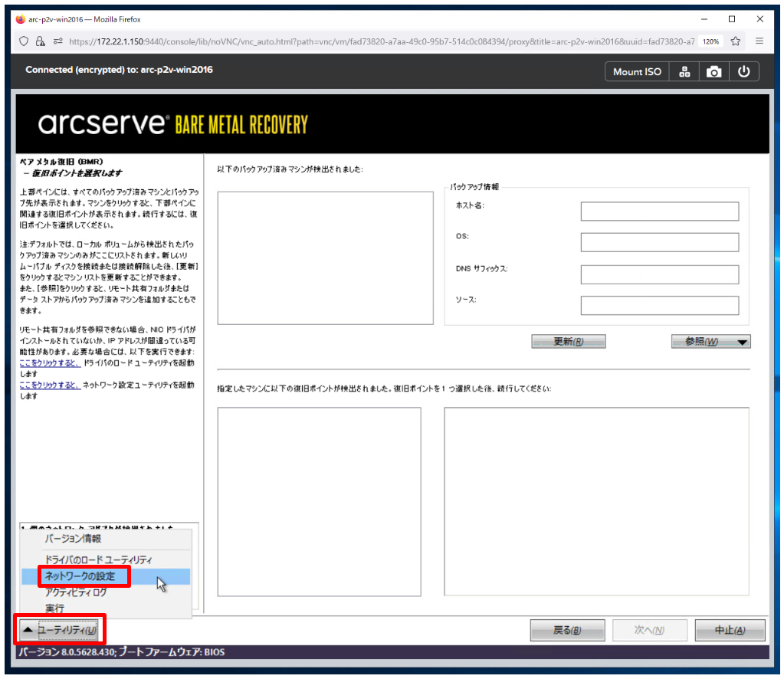Click the OS text field
The width and height of the screenshot is (784, 679).
point(660,242)
